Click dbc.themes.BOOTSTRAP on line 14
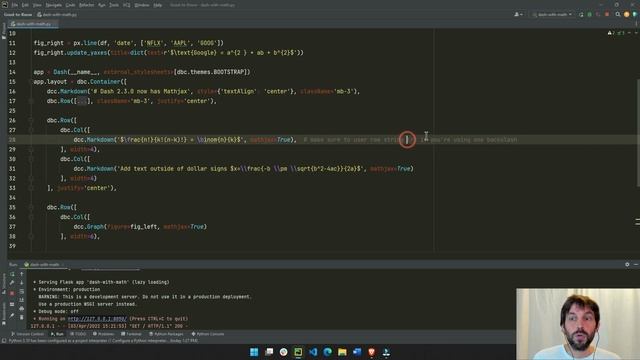640x360 pixels. coord(211,72)
